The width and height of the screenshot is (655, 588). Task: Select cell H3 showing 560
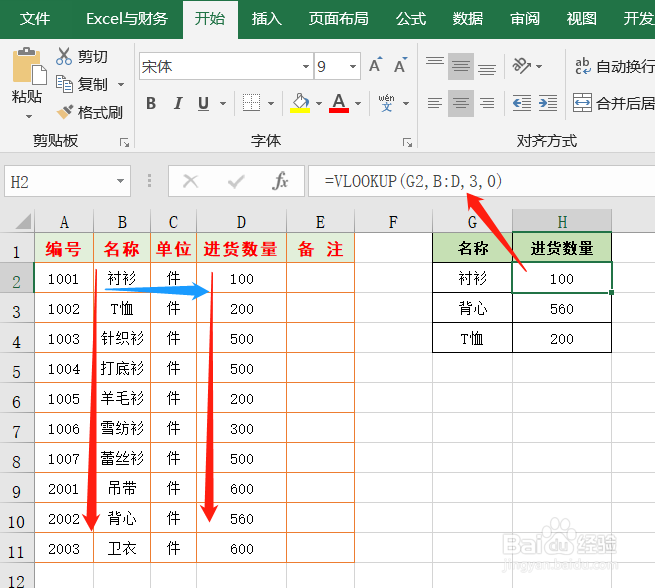562,308
